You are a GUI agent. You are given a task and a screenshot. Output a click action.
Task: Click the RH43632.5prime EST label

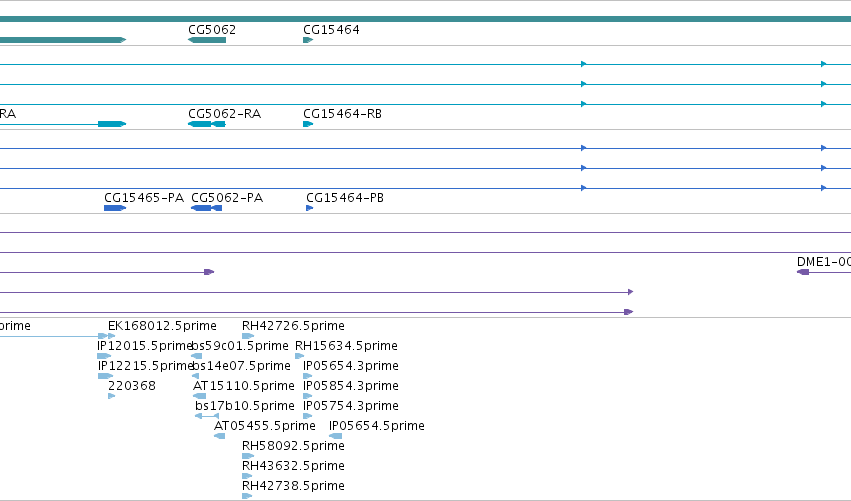point(293,466)
